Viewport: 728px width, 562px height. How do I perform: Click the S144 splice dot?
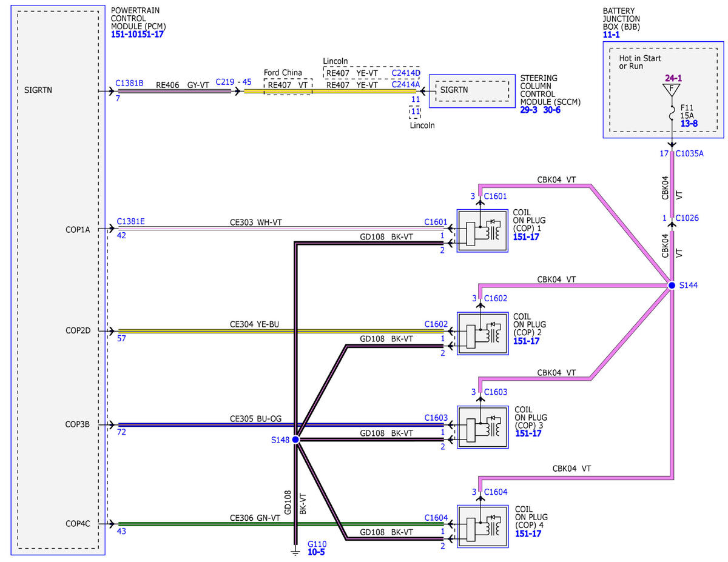pos(672,285)
